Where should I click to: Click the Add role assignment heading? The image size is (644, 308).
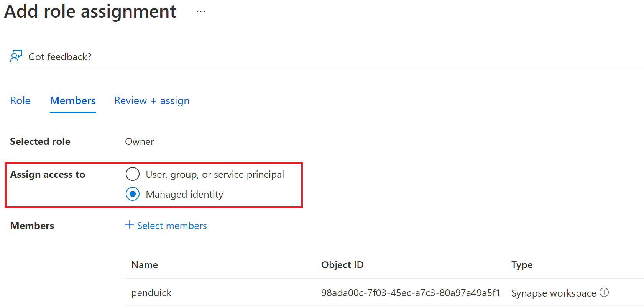click(x=90, y=11)
